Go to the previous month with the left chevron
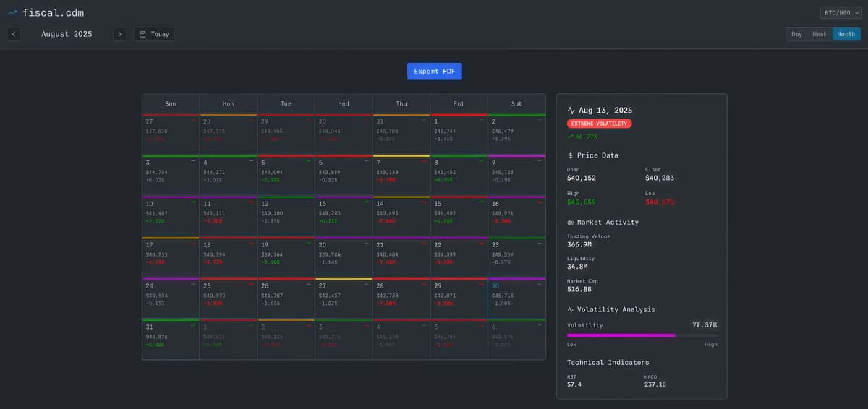 pos(14,34)
